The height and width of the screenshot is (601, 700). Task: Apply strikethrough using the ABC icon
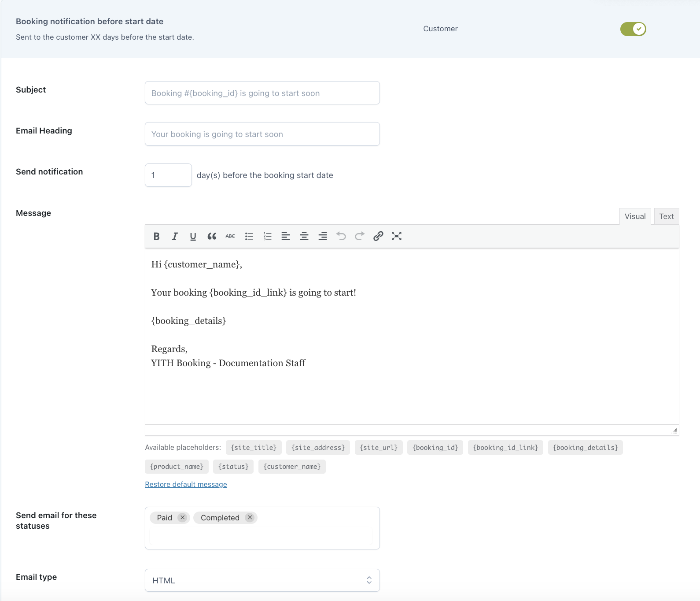230,236
